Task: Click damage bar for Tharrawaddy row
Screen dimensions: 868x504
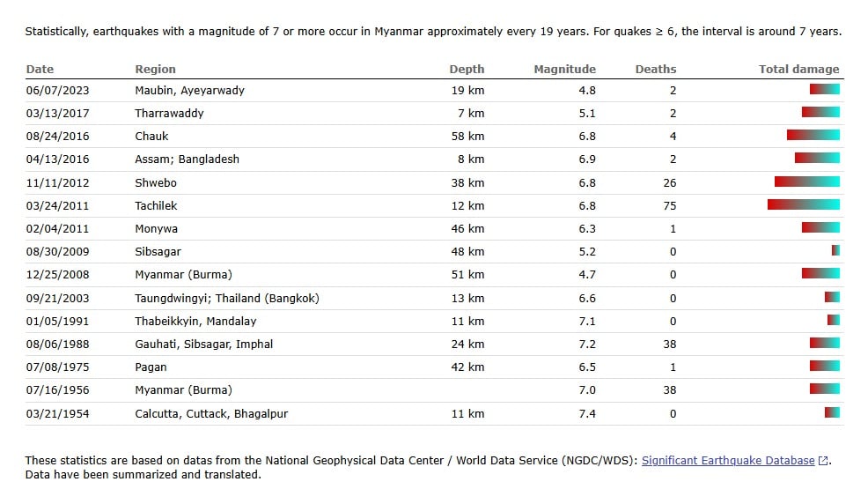Action: point(820,113)
